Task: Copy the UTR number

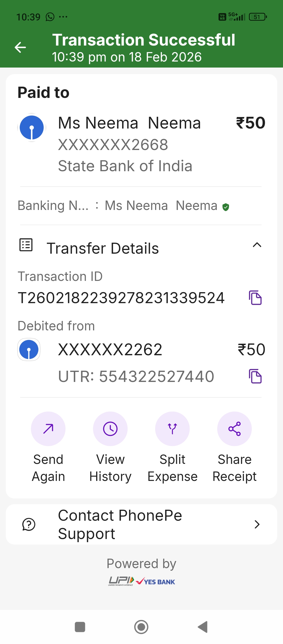Action: click(x=255, y=376)
